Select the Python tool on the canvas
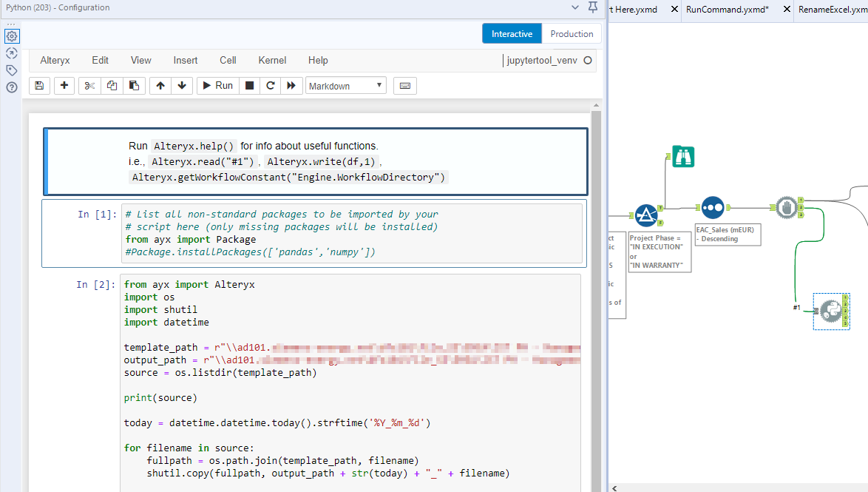The width and height of the screenshot is (868, 492). 830,311
